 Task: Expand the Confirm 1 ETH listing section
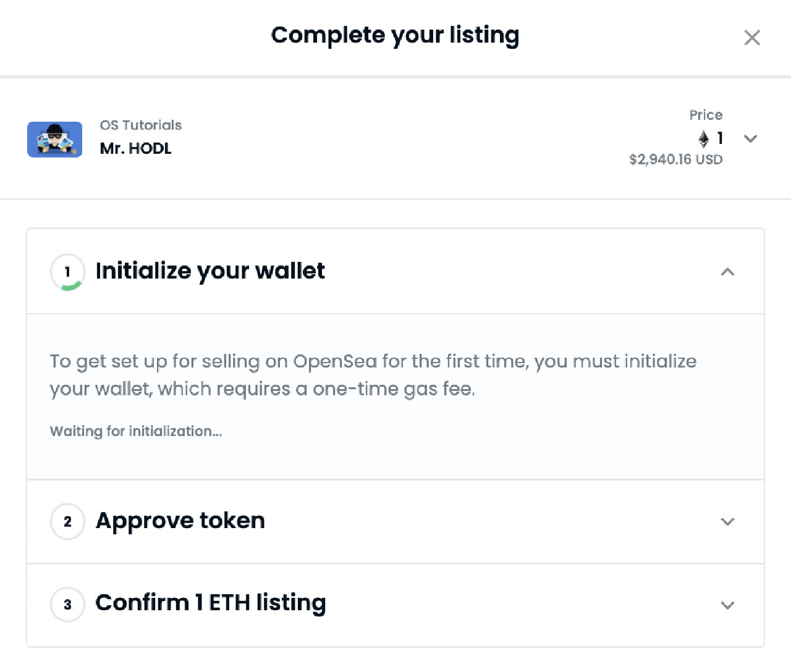coord(727,605)
